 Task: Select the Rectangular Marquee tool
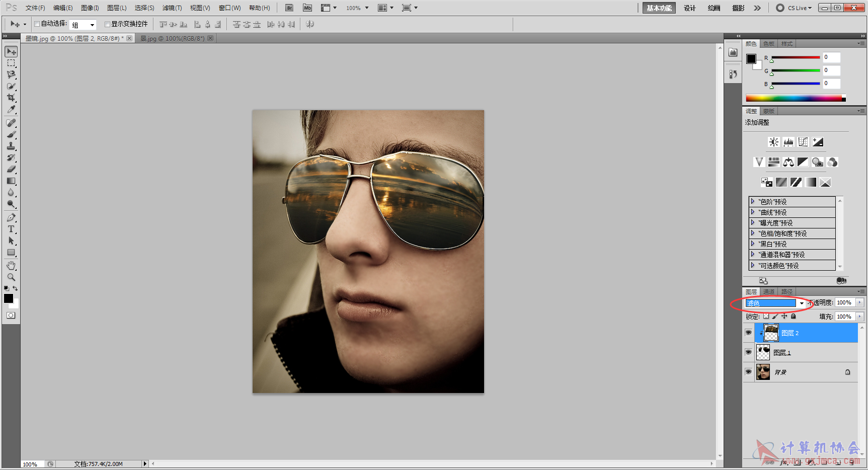point(11,63)
